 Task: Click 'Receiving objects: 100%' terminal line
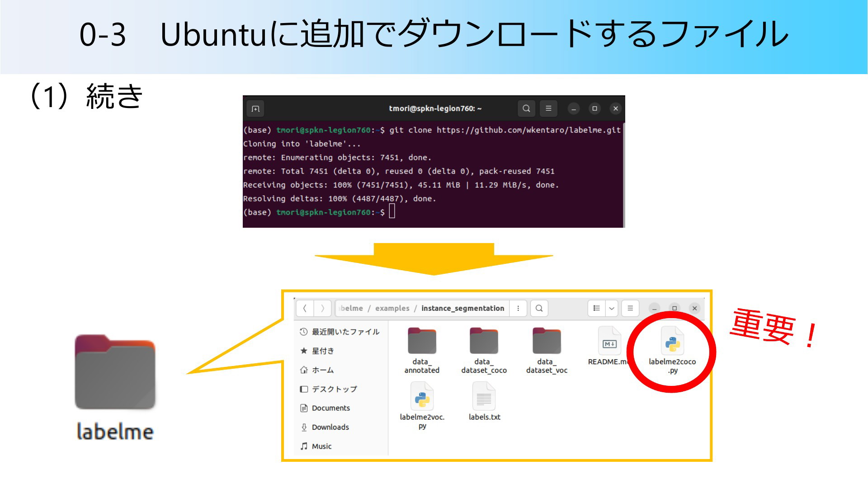click(401, 185)
